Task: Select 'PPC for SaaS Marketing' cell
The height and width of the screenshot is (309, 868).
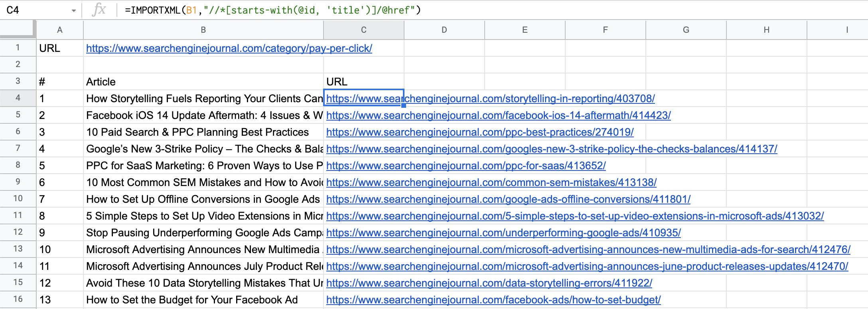Action: tap(203, 165)
